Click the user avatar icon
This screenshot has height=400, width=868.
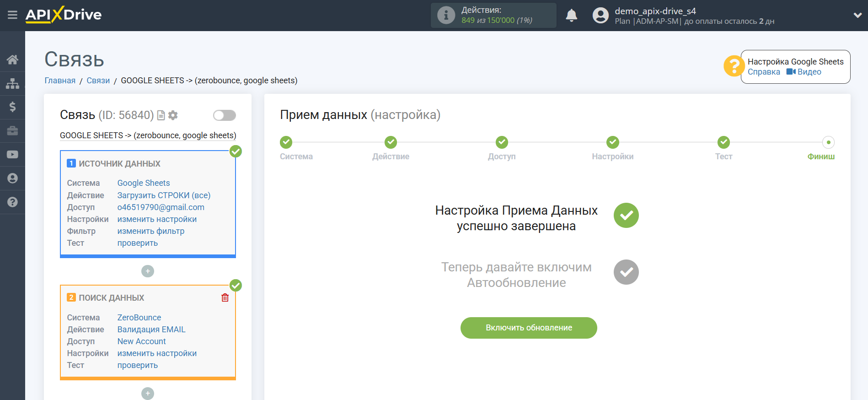pyautogui.click(x=600, y=16)
